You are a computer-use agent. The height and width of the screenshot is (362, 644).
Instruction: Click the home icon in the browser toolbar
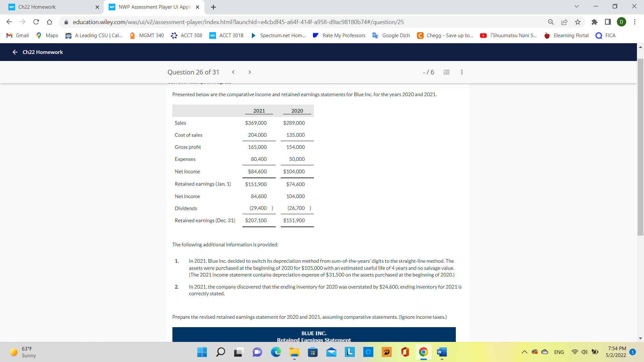(x=50, y=22)
